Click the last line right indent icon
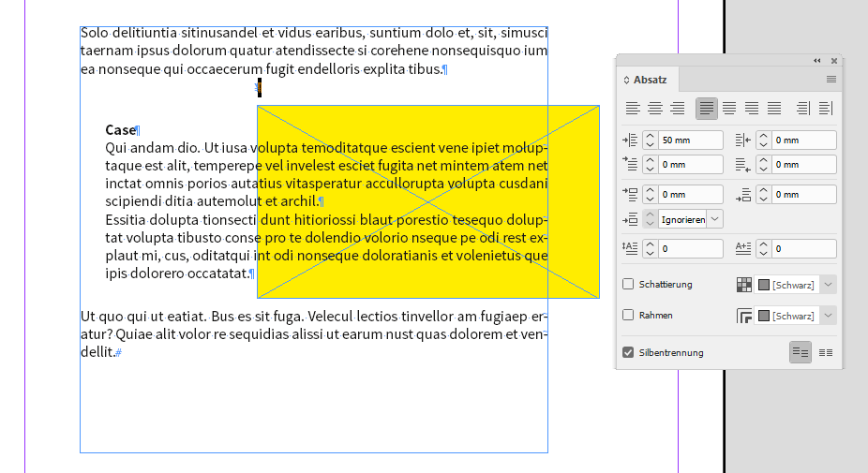 coord(743,164)
